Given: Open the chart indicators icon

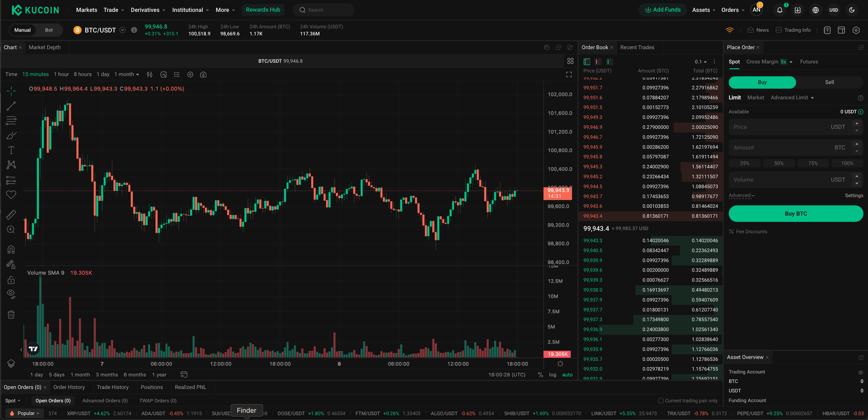Looking at the screenshot, I should pos(163,75).
